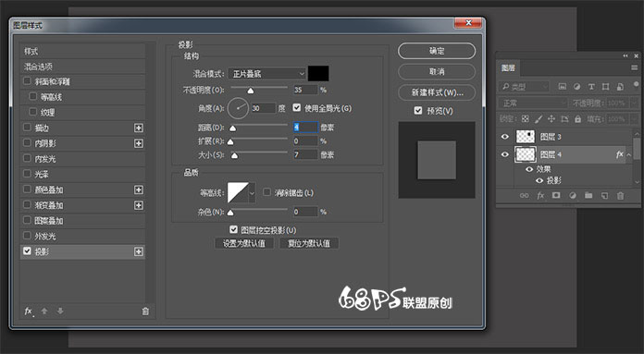
Task: Switch to the 图层 panel tab
Action: 509,68
